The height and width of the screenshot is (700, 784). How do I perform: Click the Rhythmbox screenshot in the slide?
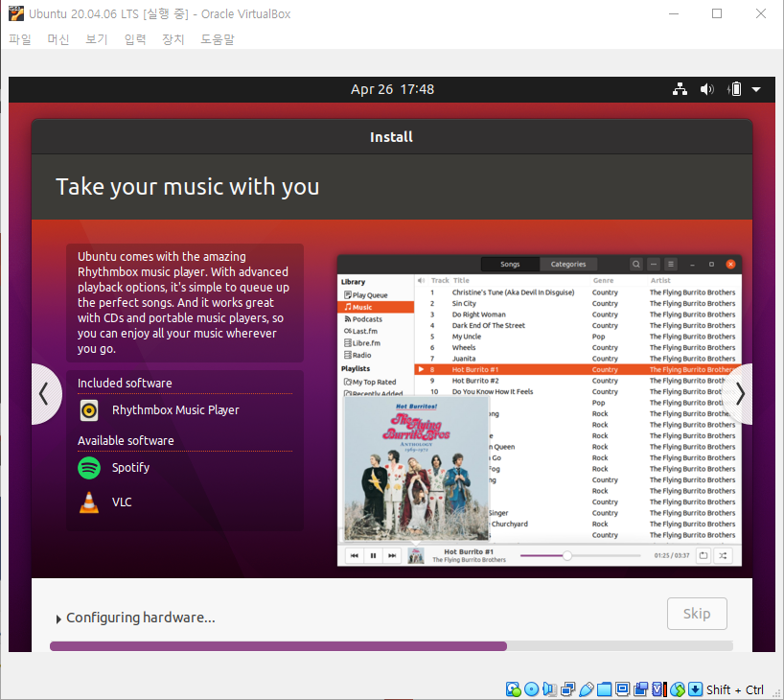[540, 410]
